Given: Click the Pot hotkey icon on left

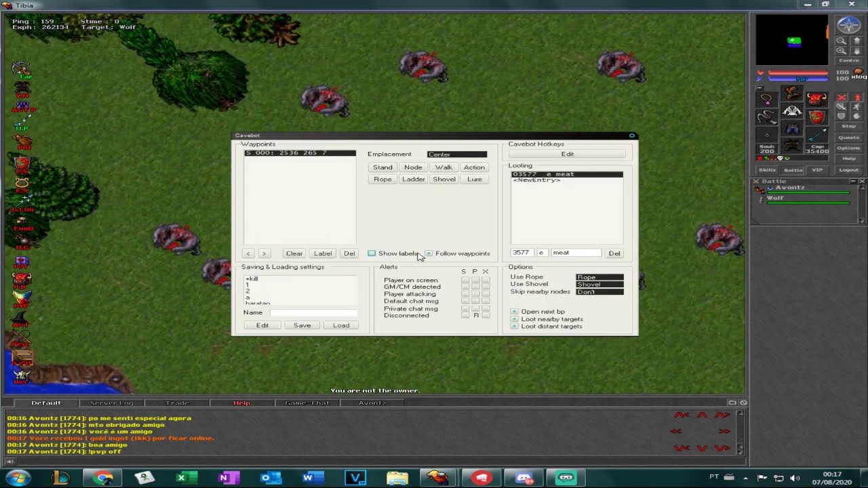Looking at the screenshot, I should (24, 141).
